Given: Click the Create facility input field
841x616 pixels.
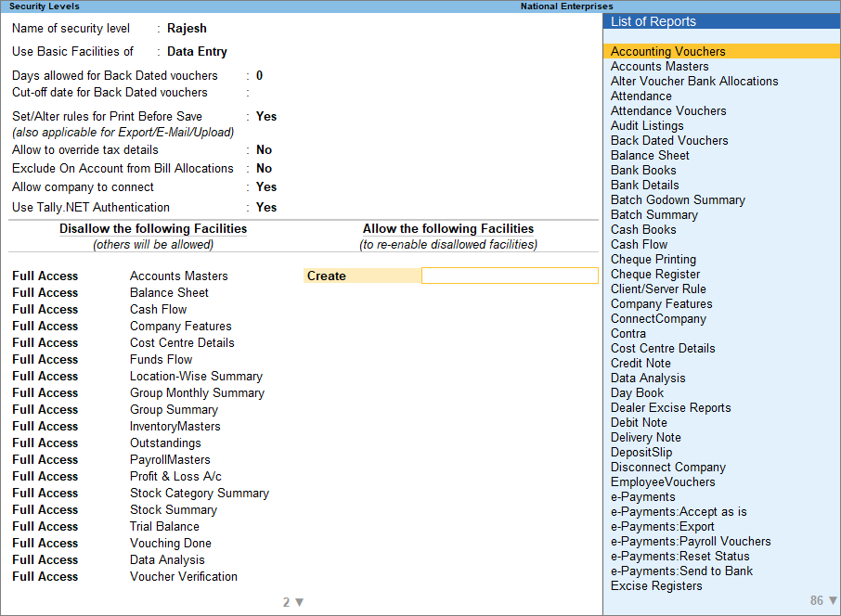Looking at the screenshot, I should click(x=510, y=276).
